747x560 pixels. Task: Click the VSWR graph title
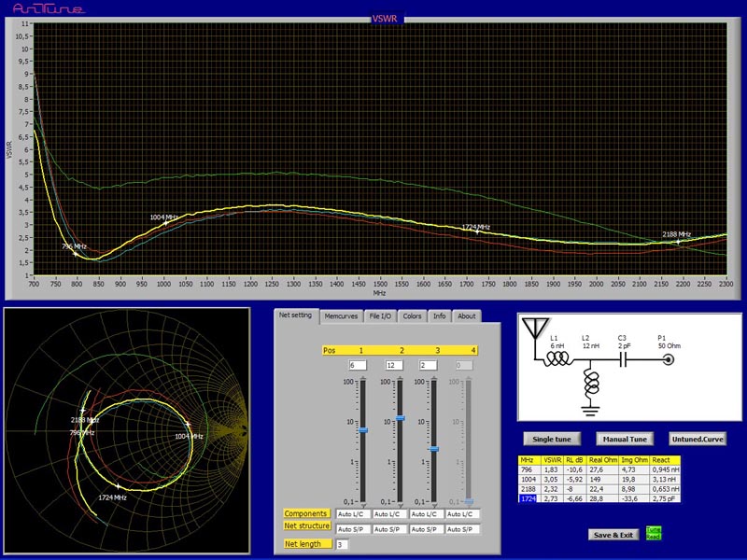[x=385, y=19]
